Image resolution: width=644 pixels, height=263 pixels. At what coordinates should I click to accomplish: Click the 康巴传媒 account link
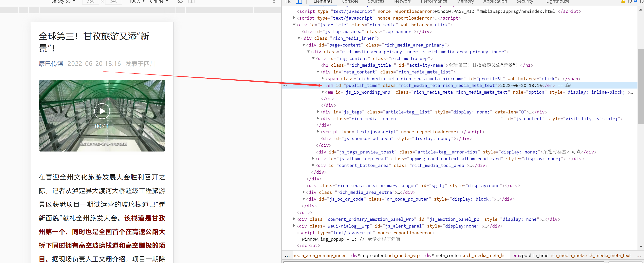[x=51, y=64]
